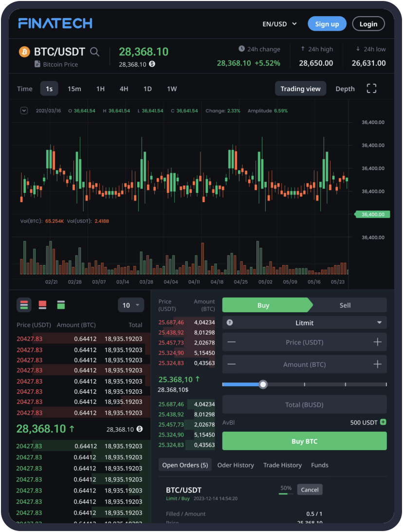Select the 1D time interval
Image resolution: width=403 pixels, height=532 pixels.
(x=147, y=89)
